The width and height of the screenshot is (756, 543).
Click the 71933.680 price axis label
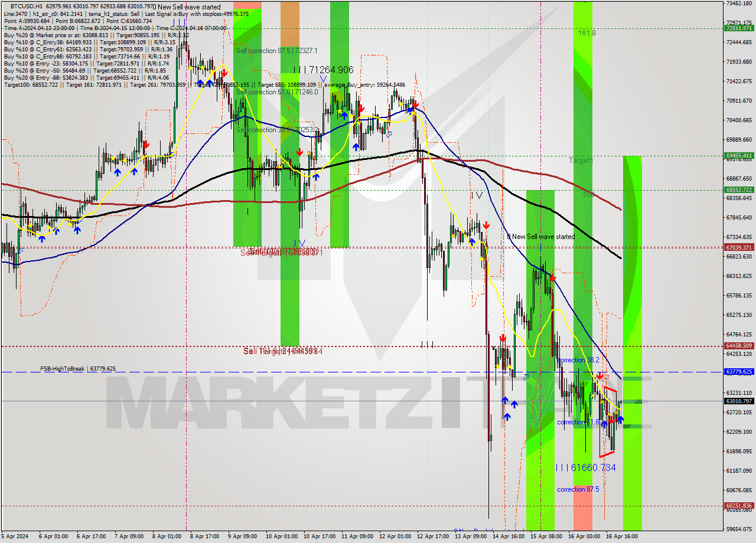(739, 61)
